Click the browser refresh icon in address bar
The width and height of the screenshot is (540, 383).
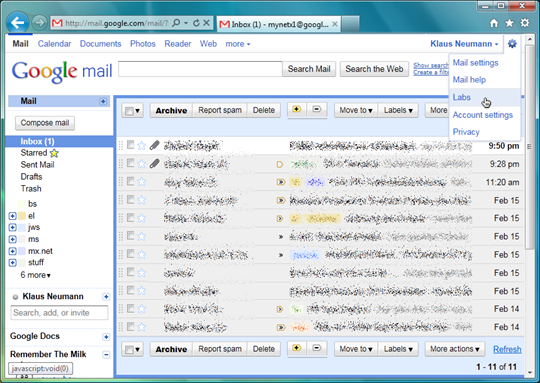(196, 23)
